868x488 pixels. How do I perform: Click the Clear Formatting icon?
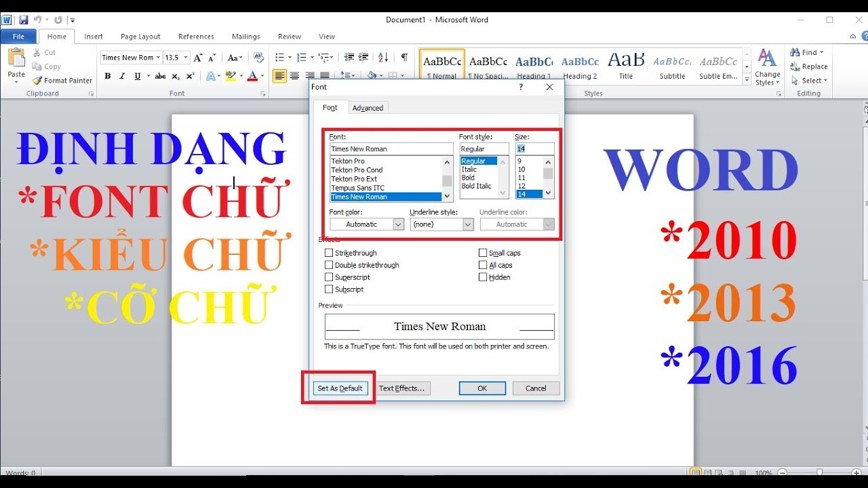(258, 58)
